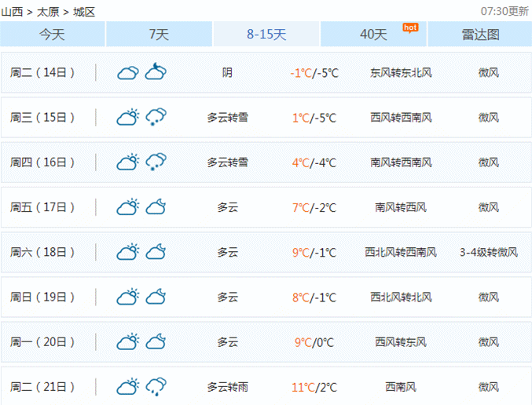Go to 山西 in the breadcrumb
This screenshot has height=405, width=532.
(12, 12)
